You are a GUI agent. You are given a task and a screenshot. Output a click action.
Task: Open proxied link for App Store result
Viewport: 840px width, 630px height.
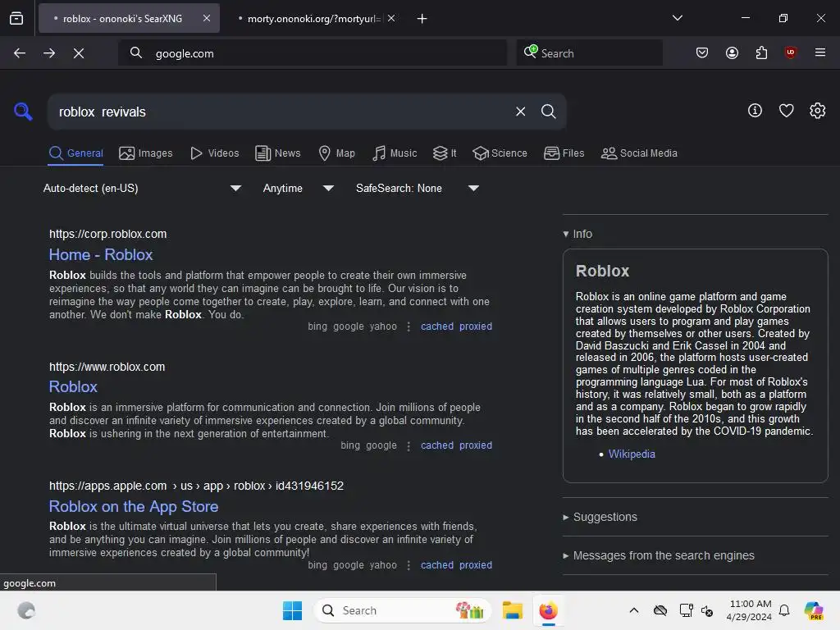click(476, 564)
